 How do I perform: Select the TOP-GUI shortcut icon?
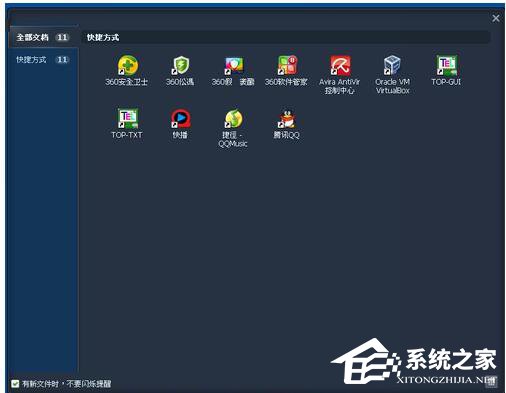pyautogui.click(x=446, y=65)
